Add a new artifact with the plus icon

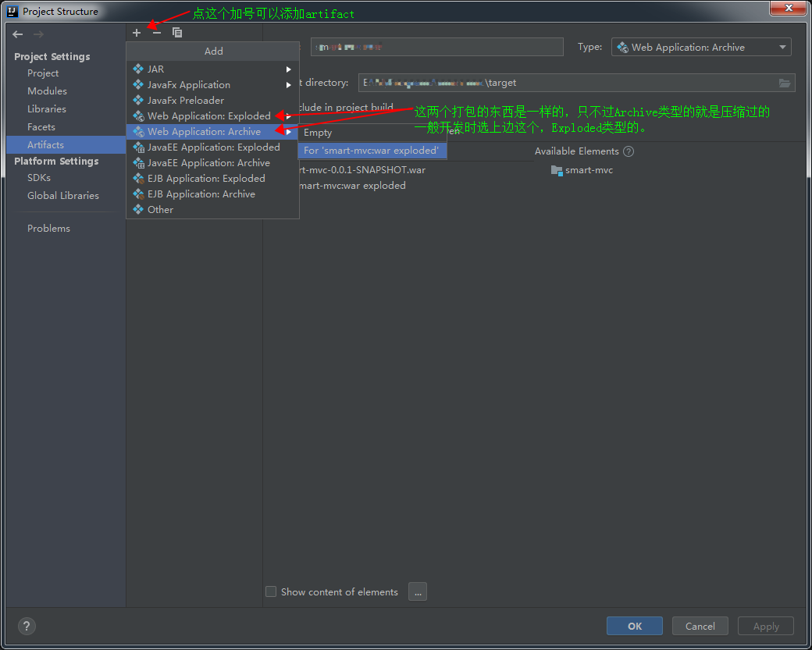(x=136, y=33)
